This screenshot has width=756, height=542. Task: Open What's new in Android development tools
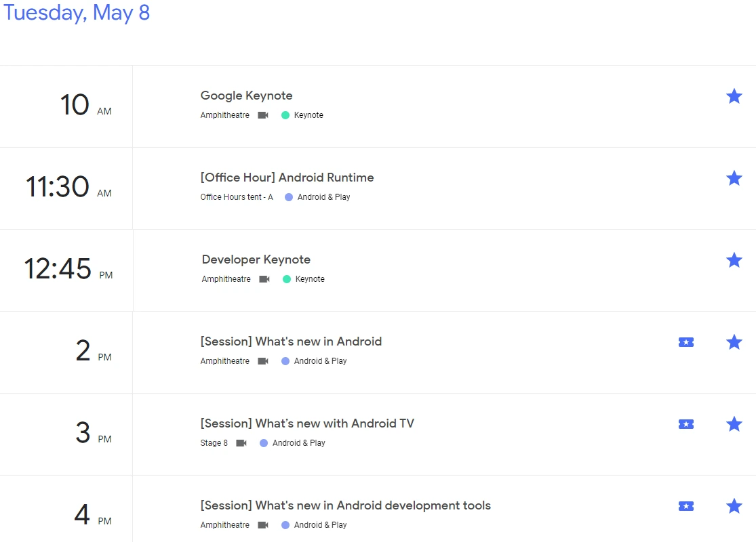(345, 505)
